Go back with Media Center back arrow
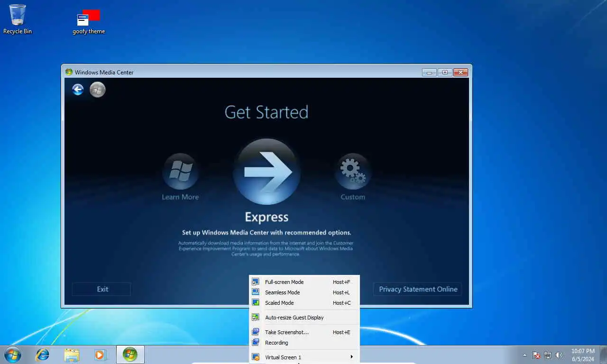The height and width of the screenshot is (364, 607). [x=78, y=89]
